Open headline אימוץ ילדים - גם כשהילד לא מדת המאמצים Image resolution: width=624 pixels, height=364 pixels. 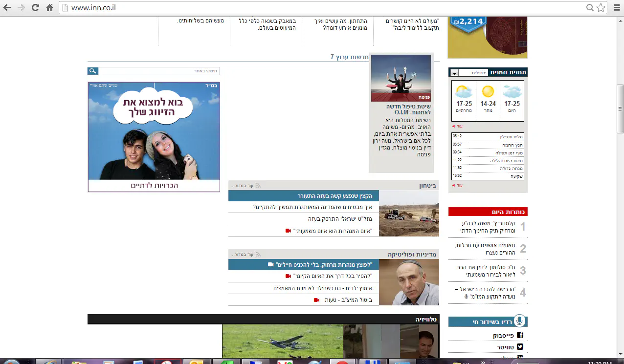[x=323, y=288]
